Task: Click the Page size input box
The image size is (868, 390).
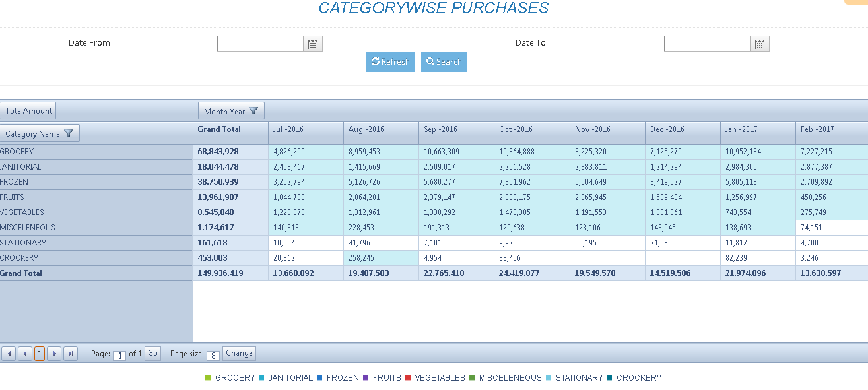Action: [x=213, y=356]
